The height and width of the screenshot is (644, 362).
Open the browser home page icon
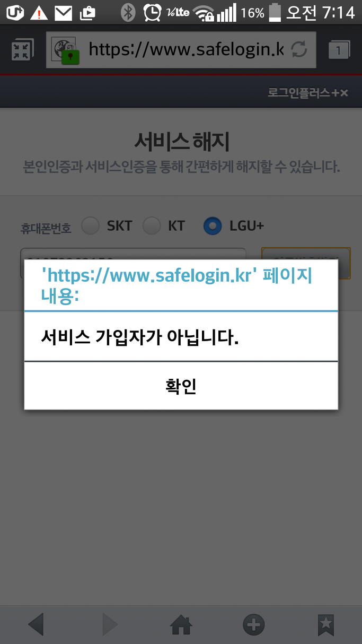pos(181,625)
